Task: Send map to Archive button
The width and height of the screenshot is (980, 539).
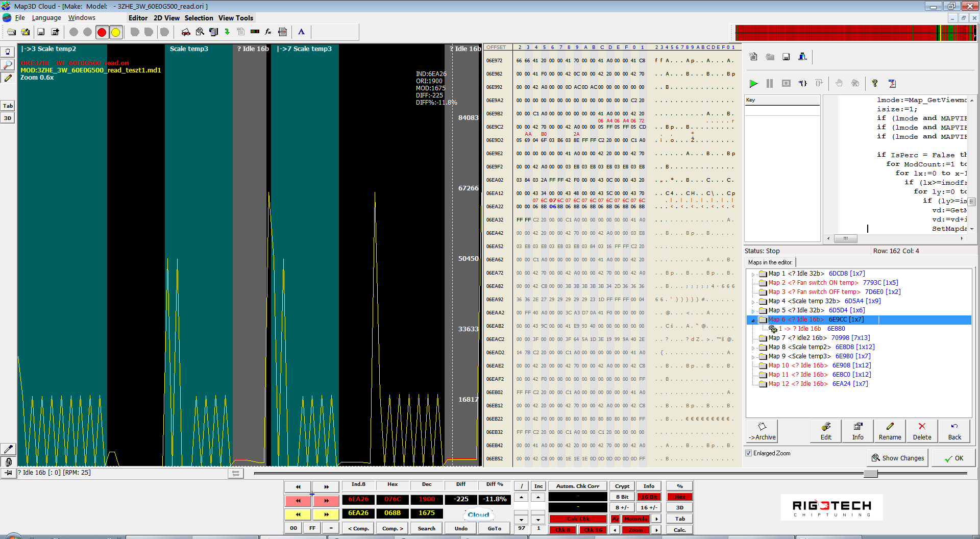Action: pyautogui.click(x=762, y=431)
